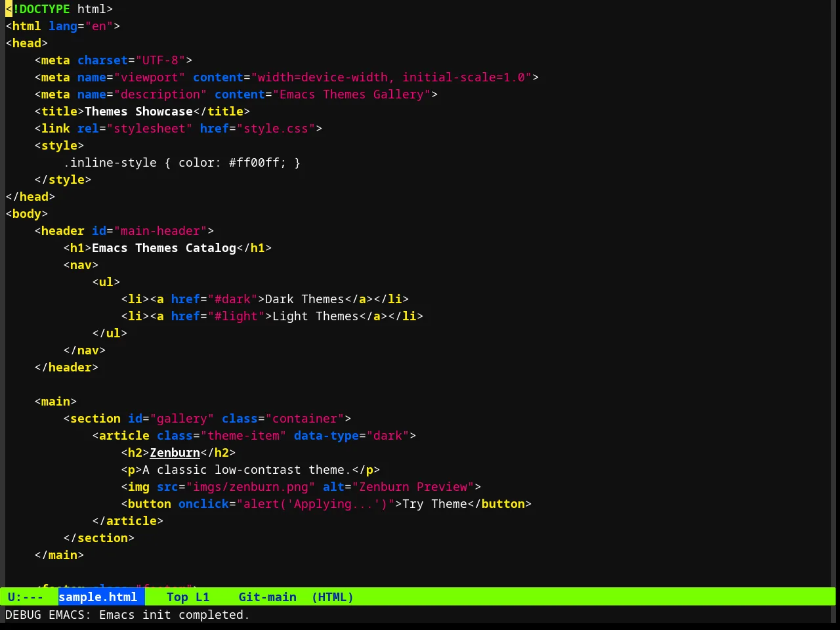Image resolution: width=840 pixels, height=630 pixels.
Task: Click the #ff00ff color value
Action: [x=254, y=163]
